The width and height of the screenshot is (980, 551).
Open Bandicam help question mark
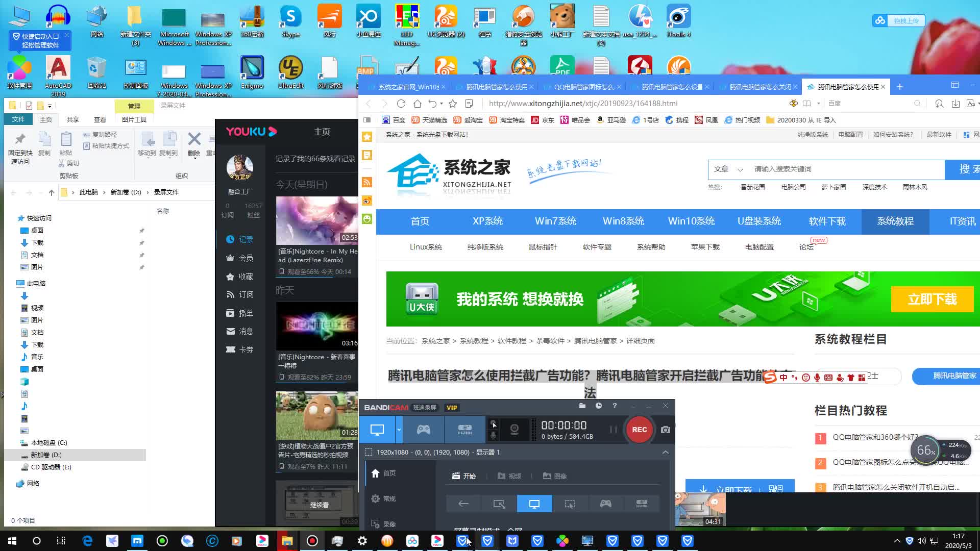(615, 406)
